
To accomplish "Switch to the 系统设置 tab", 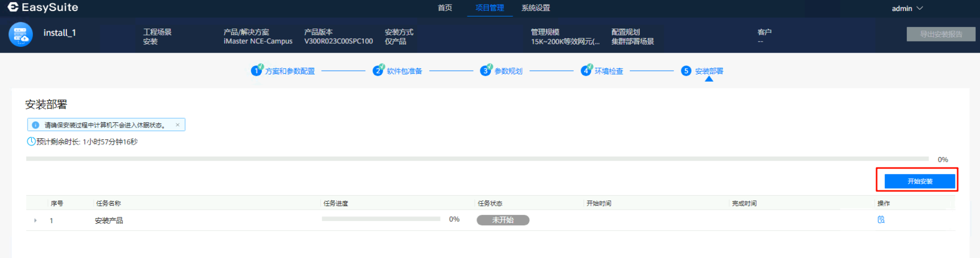I will tap(535, 8).
